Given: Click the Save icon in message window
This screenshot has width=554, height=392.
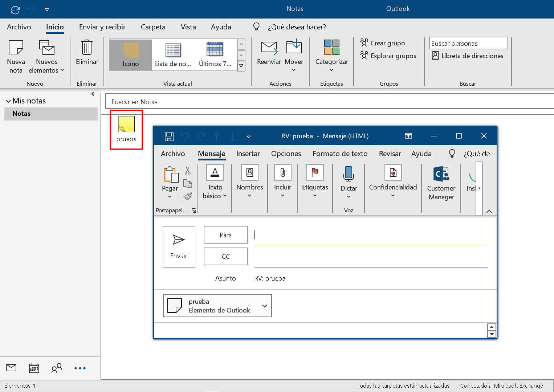Looking at the screenshot, I should (169, 136).
